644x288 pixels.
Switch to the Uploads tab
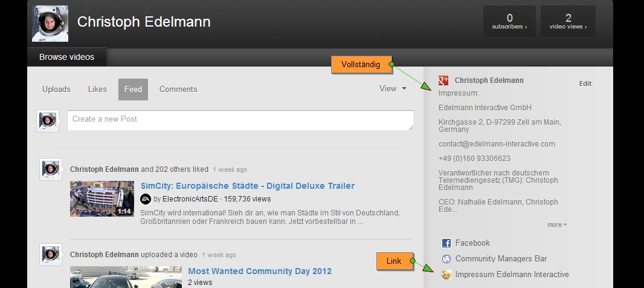[x=56, y=90]
